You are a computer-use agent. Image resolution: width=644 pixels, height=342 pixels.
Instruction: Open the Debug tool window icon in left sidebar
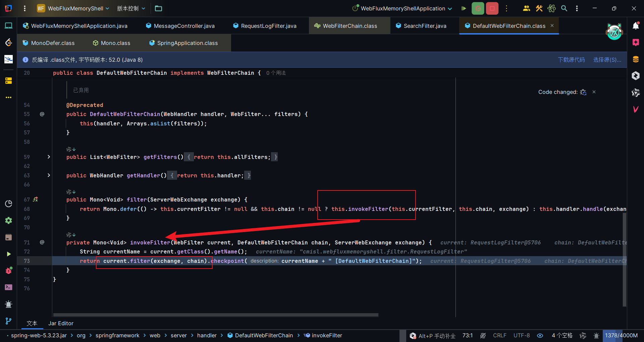[9, 271]
